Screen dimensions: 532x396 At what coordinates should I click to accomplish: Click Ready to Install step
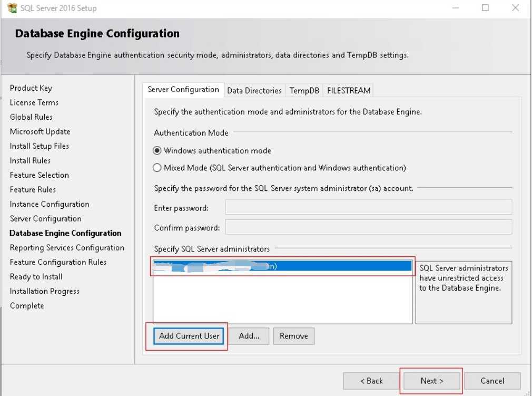pos(36,277)
